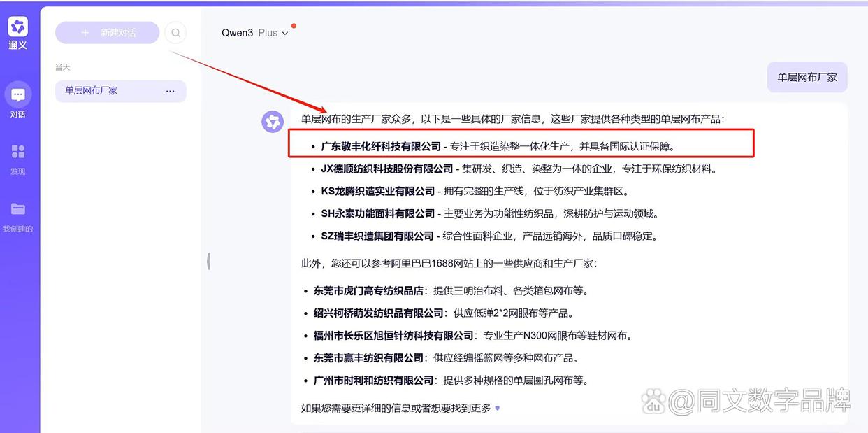Start a new chat with 新建对话
868x433 pixels.
coord(108,33)
